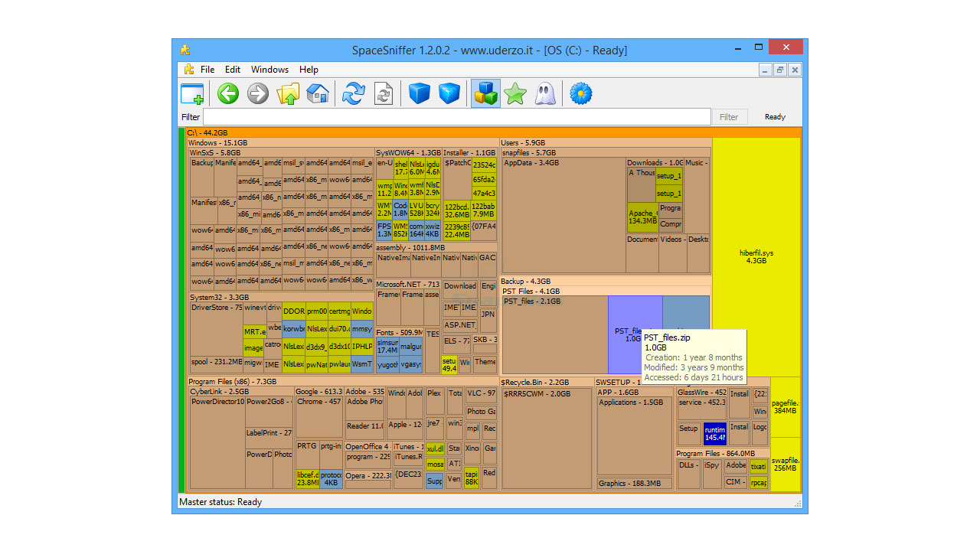Select the blue runtime 145.4MB block
This screenshot has width=980, height=551.
tap(714, 434)
